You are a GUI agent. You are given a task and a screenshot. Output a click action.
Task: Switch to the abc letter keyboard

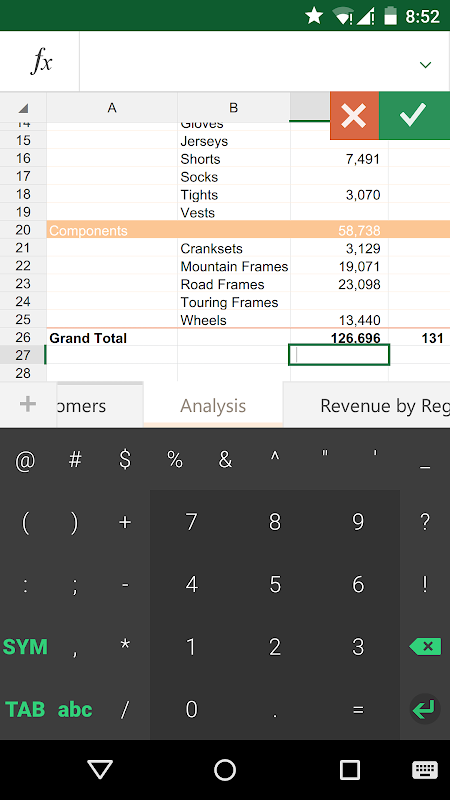pos(75,709)
